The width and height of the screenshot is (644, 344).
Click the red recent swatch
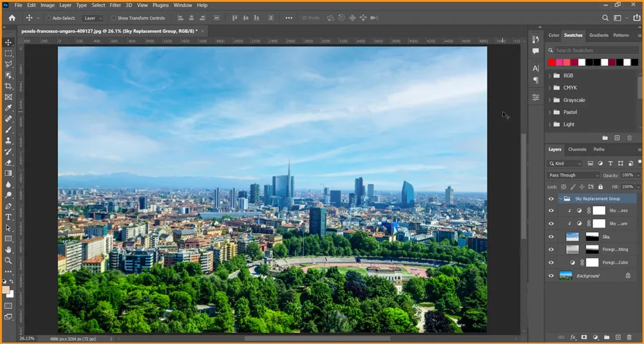[552, 62]
